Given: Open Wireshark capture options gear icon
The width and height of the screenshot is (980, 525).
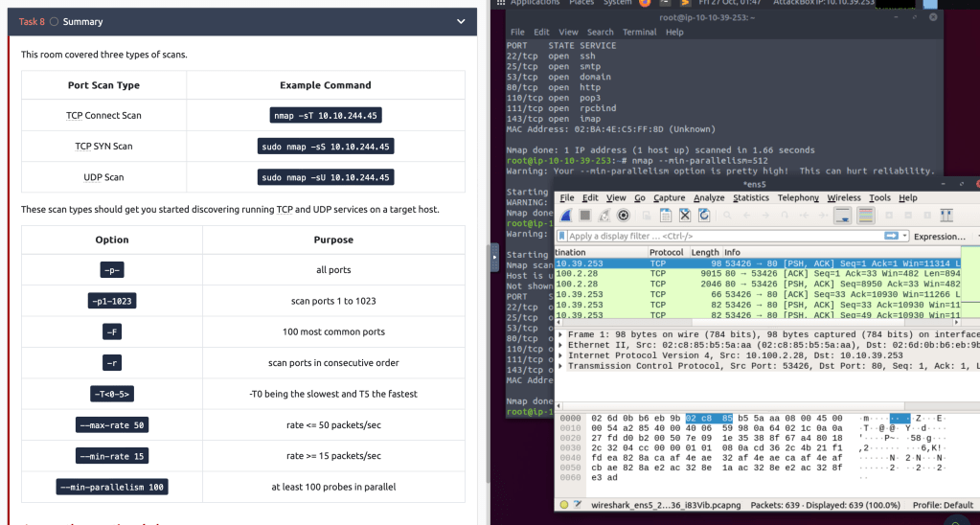Looking at the screenshot, I should click(x=624, y=216).
